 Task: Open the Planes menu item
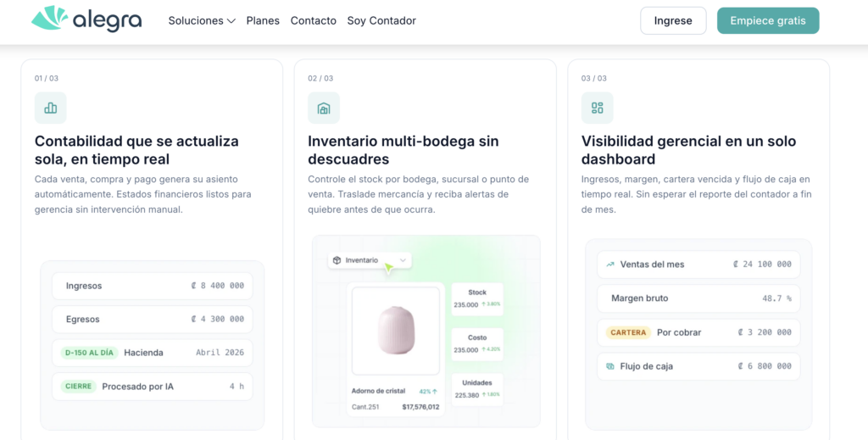[263, 20]
